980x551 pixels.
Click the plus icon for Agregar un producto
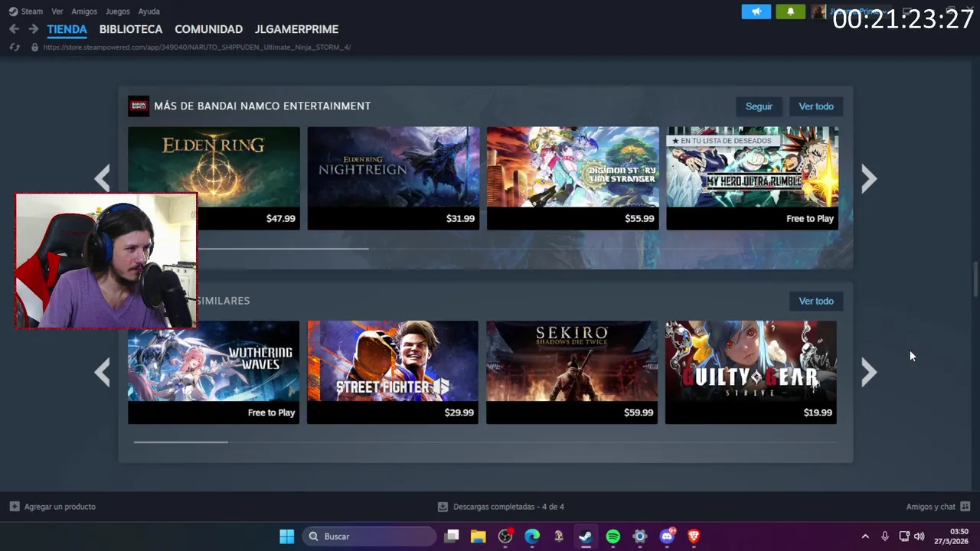click(x=15, y=507)
